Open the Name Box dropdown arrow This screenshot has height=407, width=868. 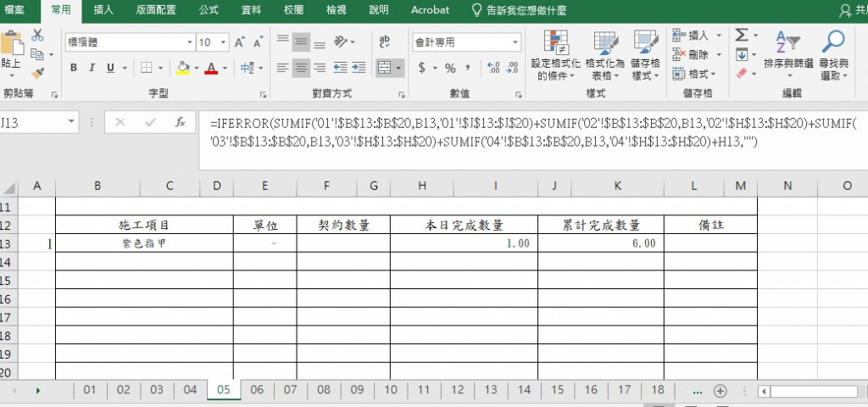pyautogui.click(x=71, y=122)
